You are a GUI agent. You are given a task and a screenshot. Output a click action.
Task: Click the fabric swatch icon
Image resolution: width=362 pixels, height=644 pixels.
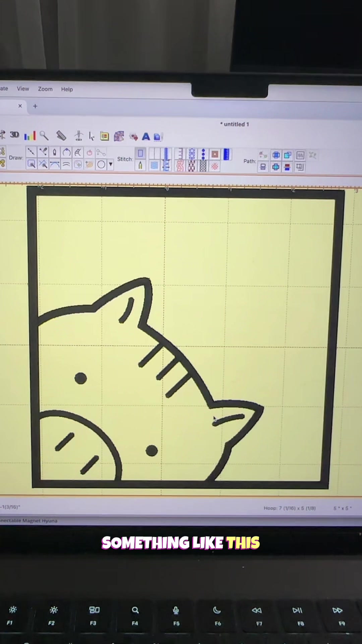coord(119,136)
